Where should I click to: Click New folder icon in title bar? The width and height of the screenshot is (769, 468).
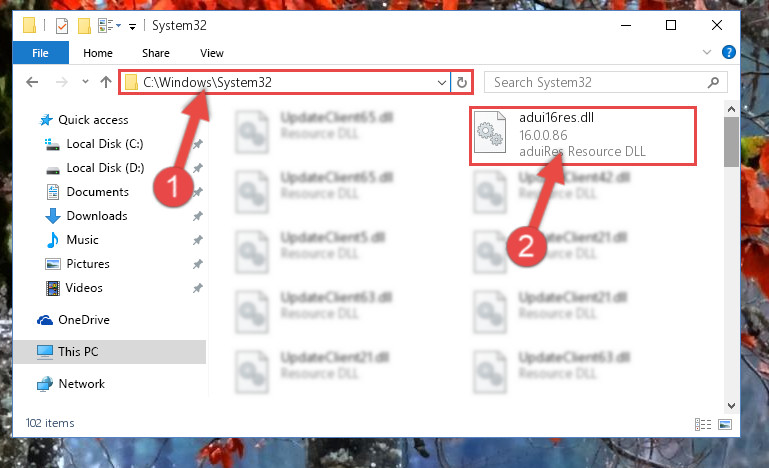[84, 26]
